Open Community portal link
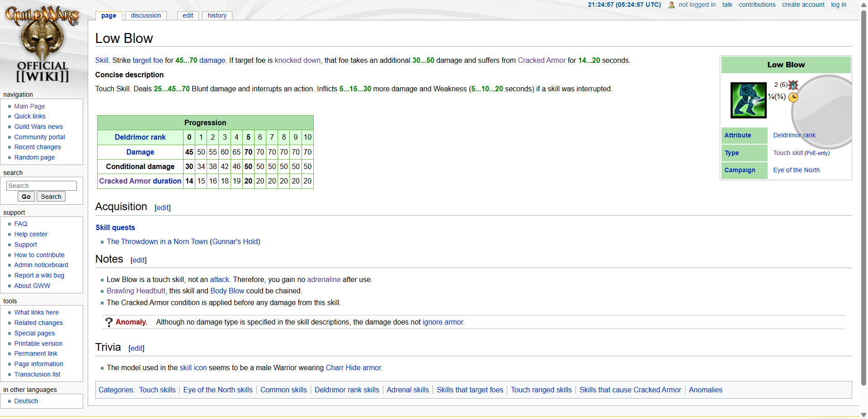 [x=40, y=137]
